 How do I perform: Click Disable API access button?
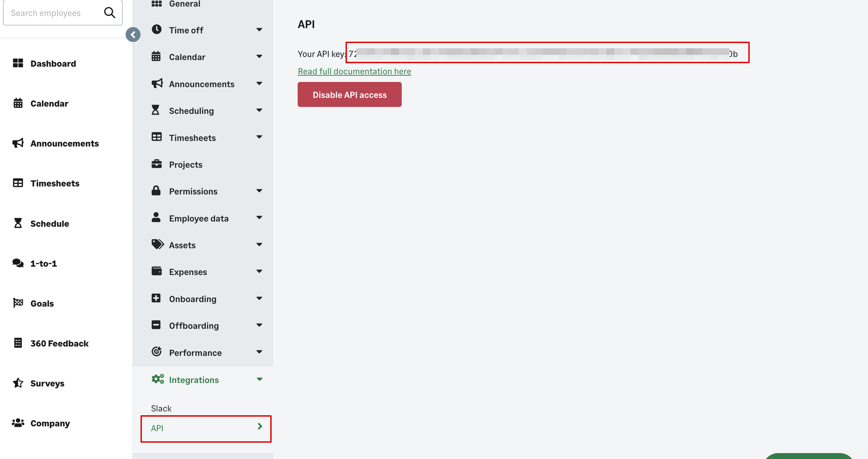click(349, 94)
